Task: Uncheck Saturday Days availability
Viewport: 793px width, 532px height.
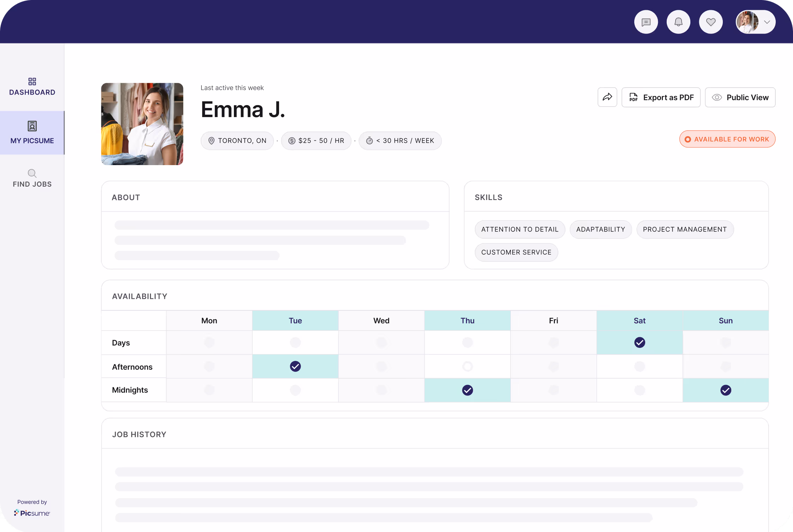Action: (x=640, y=343)
